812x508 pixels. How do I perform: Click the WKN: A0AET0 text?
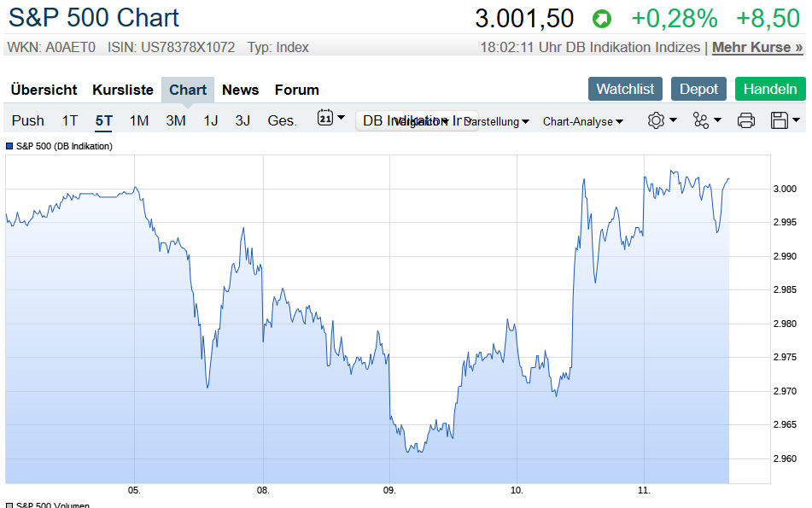click(x=51, y=48)
